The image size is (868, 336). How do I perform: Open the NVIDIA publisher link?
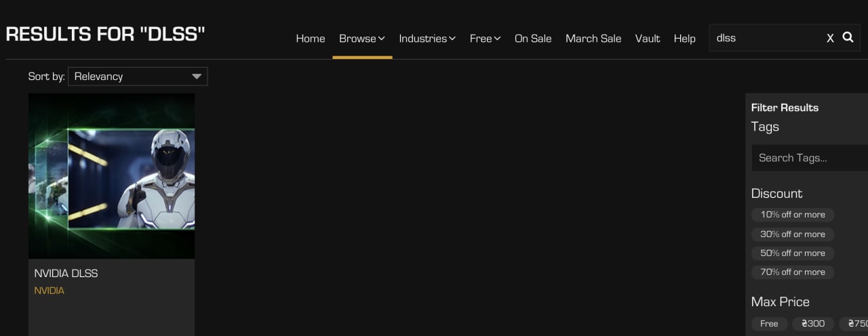tap(49, 291)
